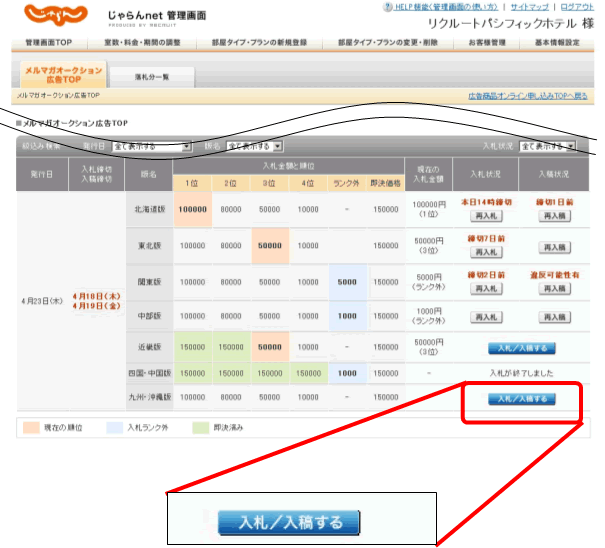
Task: Click the 入札ランク外 legend color swatch
Action: pyautogui.click(x=115, y=428)
